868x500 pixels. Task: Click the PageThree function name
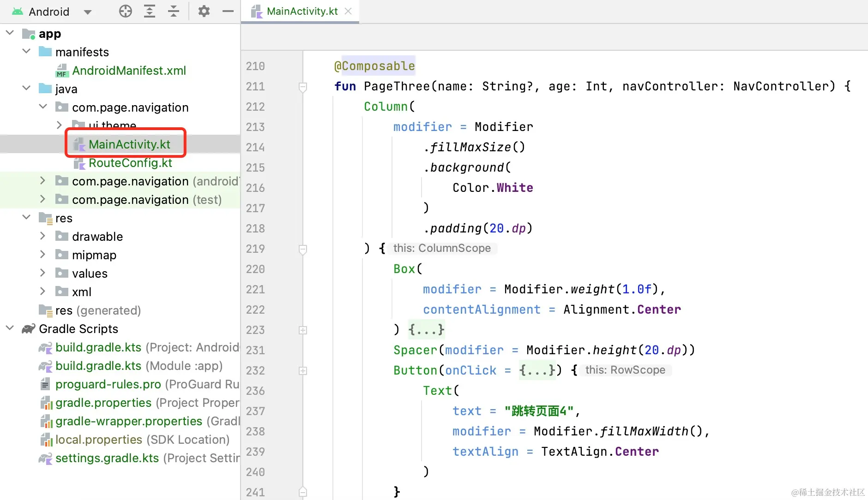point(397,86)
